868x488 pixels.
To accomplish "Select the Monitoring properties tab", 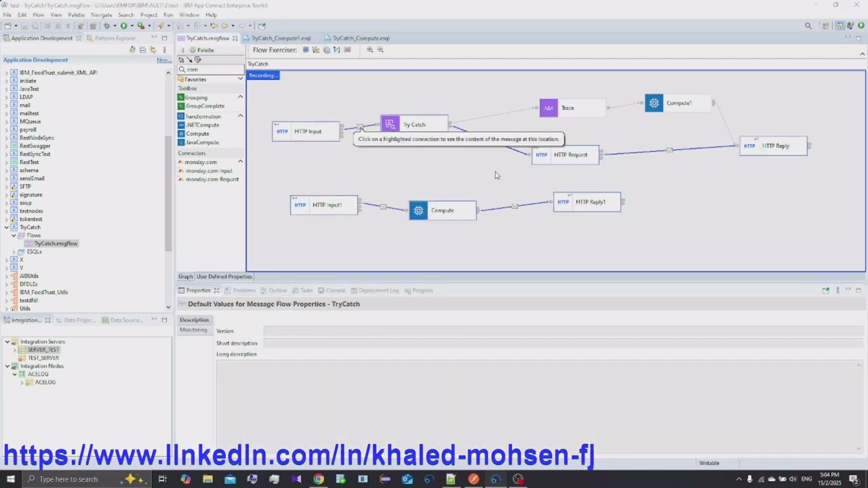I will point(193,330).
